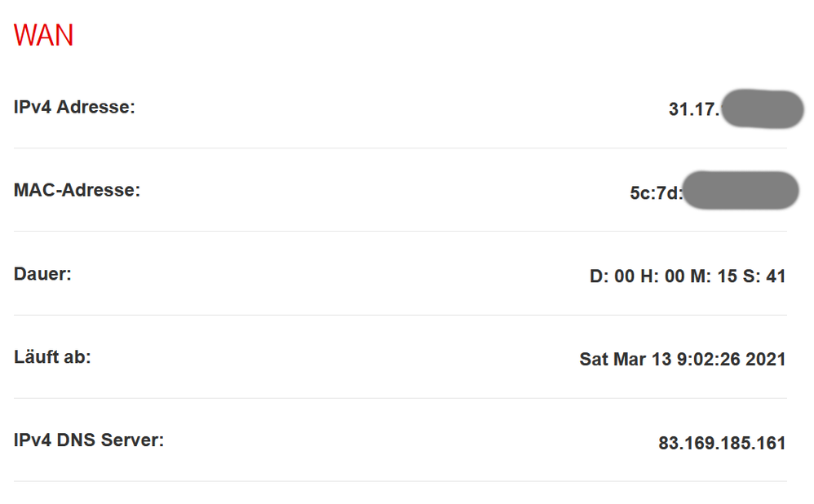The width and height of the screenshot is (814, 504).
Task: Click the IPv4 DNS Server label
Action: [x=89, y=440]
